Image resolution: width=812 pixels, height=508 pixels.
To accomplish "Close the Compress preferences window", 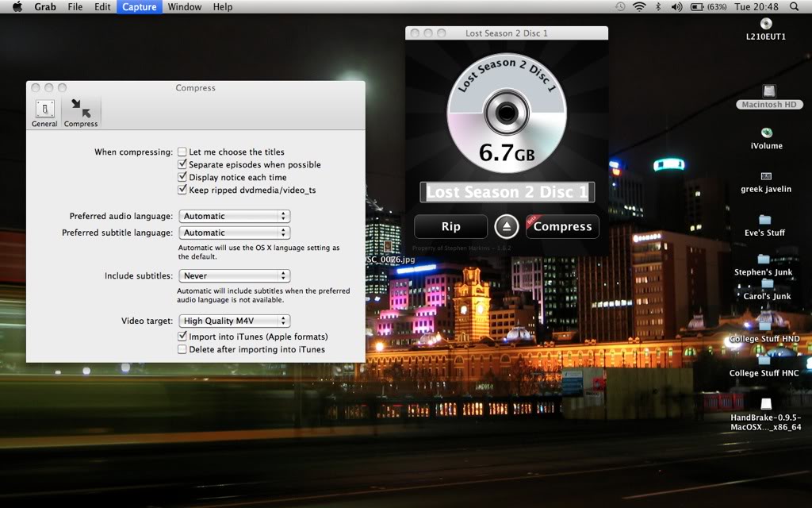I will pyautogui.click(x=35, y=87).
